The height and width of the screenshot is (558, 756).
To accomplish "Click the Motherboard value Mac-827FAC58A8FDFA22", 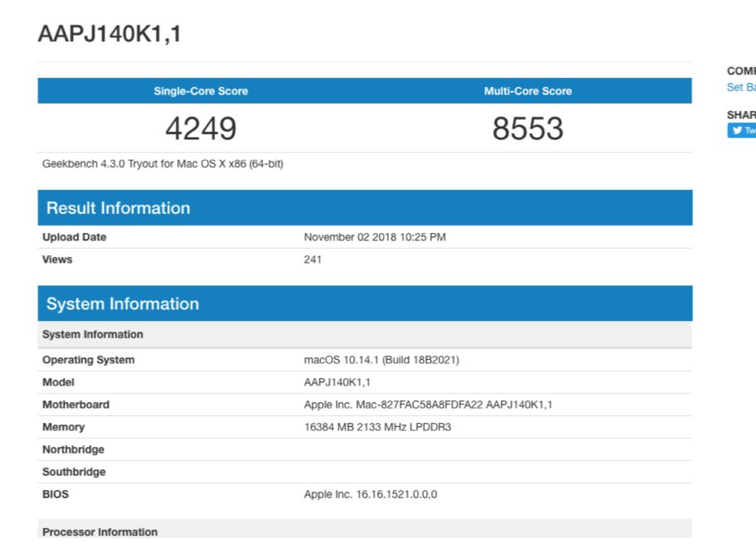I will (428, 405).
